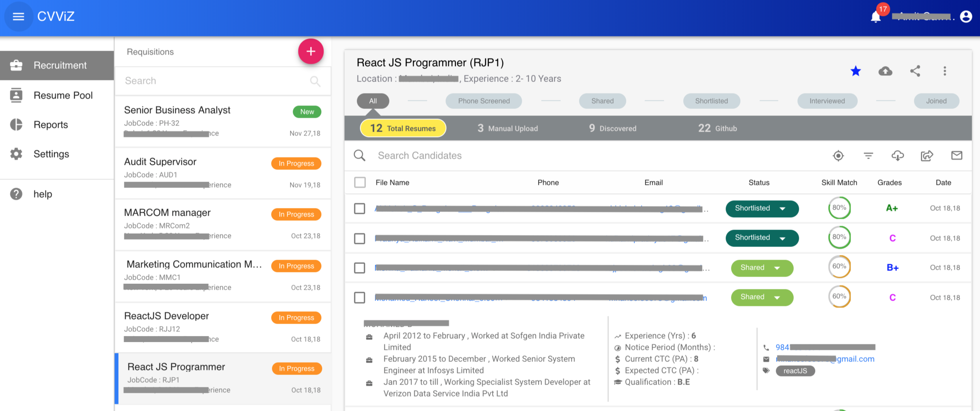Select the Interviewed stage tab
The width and height of the screenshot is (980, 411).
[827, 101]
